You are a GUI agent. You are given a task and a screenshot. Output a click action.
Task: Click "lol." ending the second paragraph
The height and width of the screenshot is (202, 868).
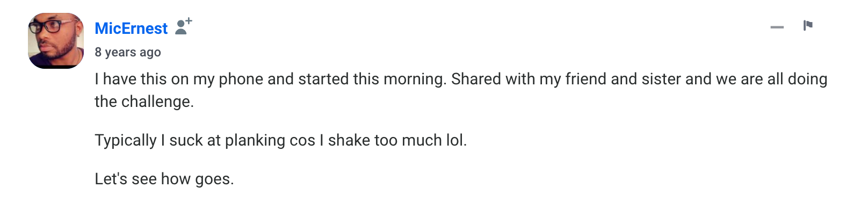(x=457, y=140)
